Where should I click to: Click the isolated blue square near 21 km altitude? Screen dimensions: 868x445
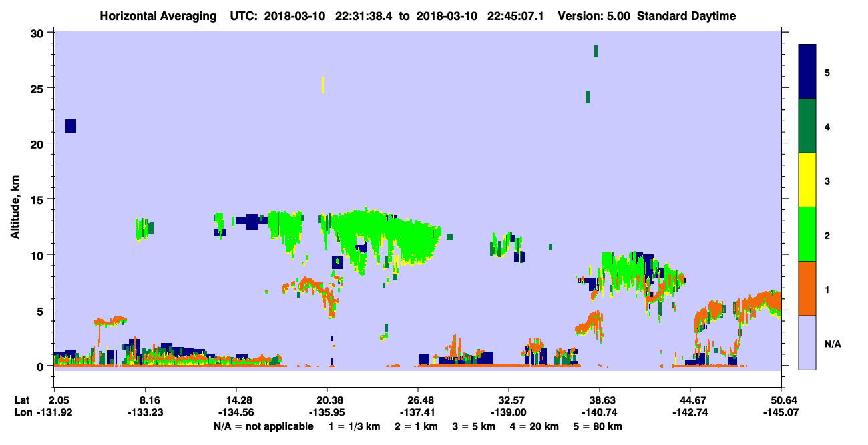coord(70,125)
